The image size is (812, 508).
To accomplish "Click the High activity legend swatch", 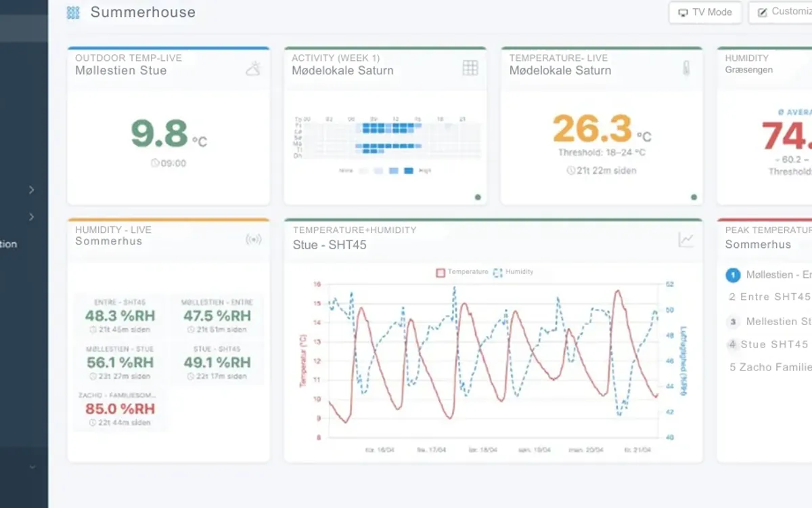I will (409, 171).
